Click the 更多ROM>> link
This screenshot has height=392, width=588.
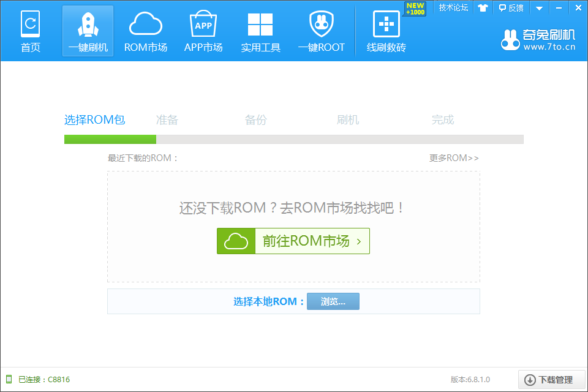(454, 157)
